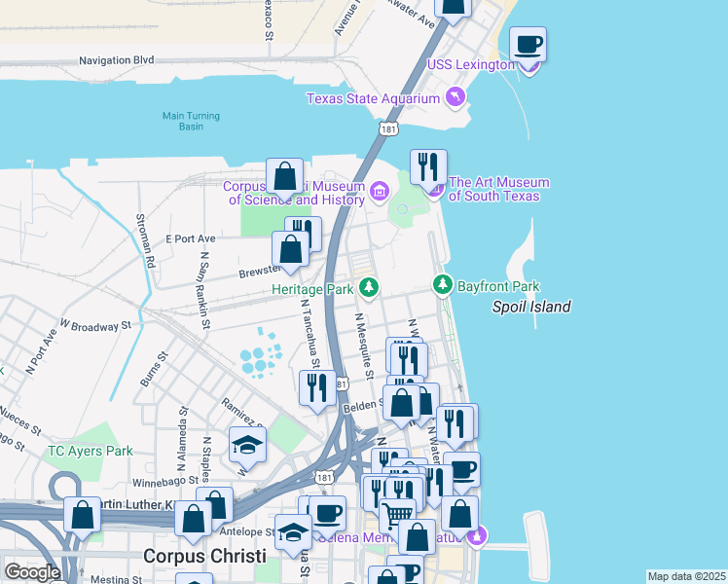Image resolution: width=728 pixels, height=584 pixels.
Task: Open restaurant marker beside N Tancahua St
Action: tap(317, 388)
